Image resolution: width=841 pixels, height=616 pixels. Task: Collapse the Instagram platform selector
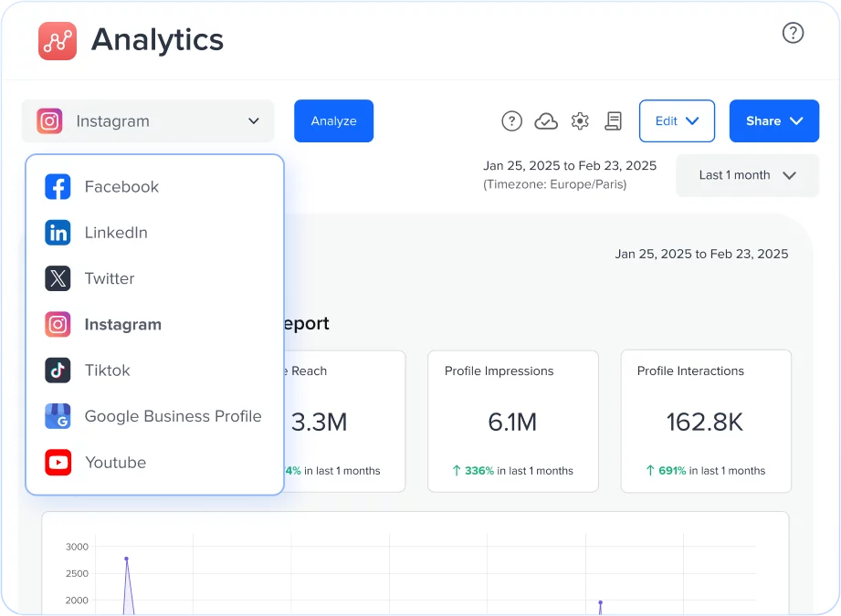click(253, 120)
